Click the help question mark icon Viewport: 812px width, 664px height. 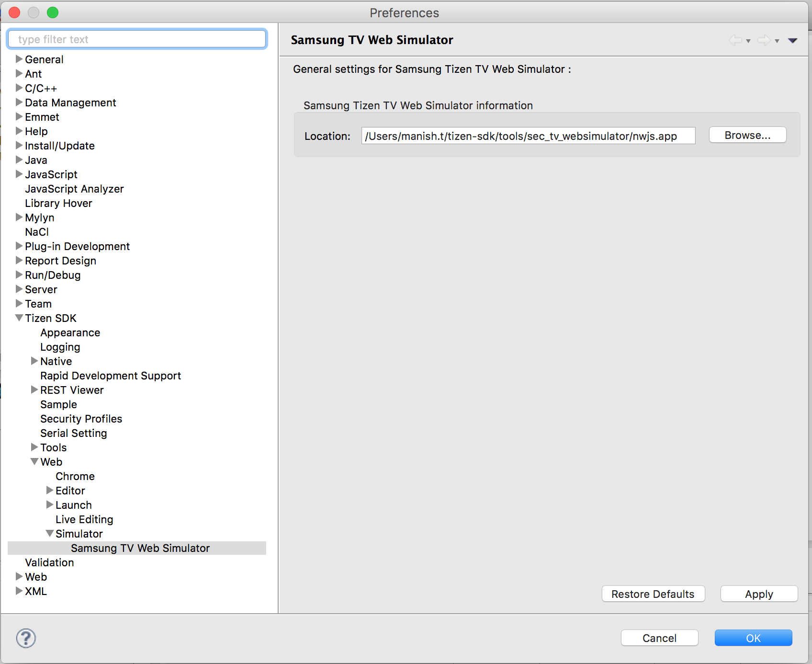(26, 638)
